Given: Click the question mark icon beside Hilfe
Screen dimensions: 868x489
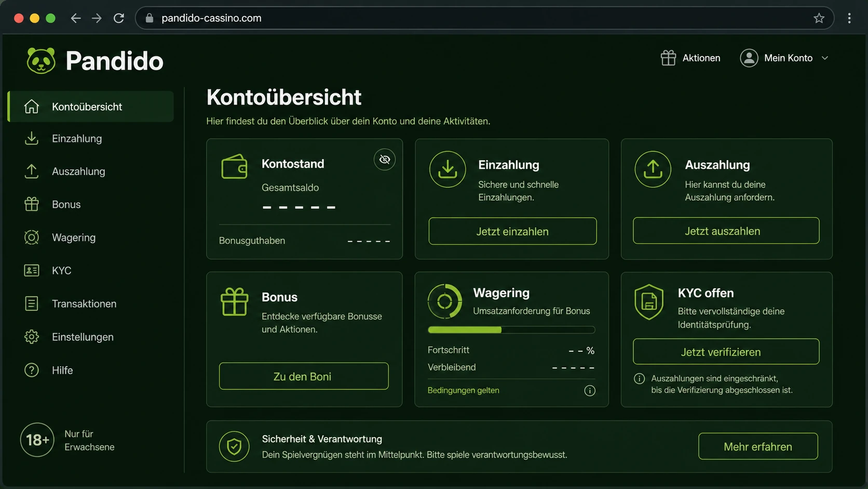Looking at the screenshot, I should pyautogui.click(x=32, y=370).
